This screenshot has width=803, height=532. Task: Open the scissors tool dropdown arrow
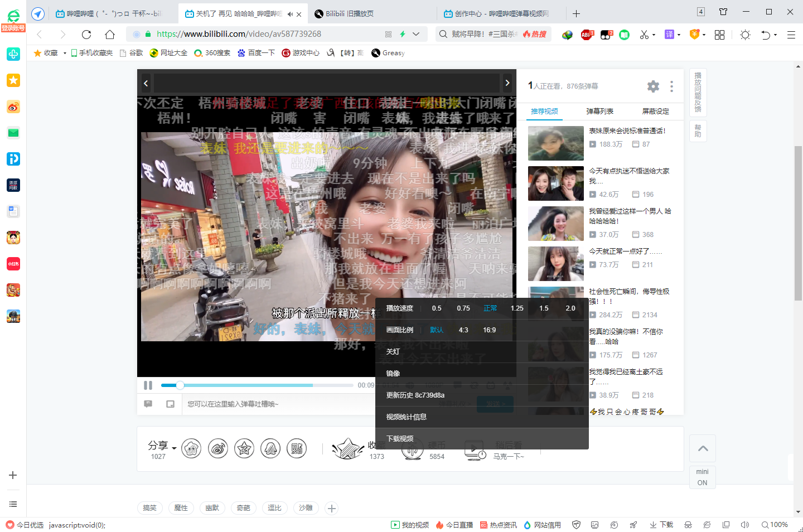[x=654, y=35]
